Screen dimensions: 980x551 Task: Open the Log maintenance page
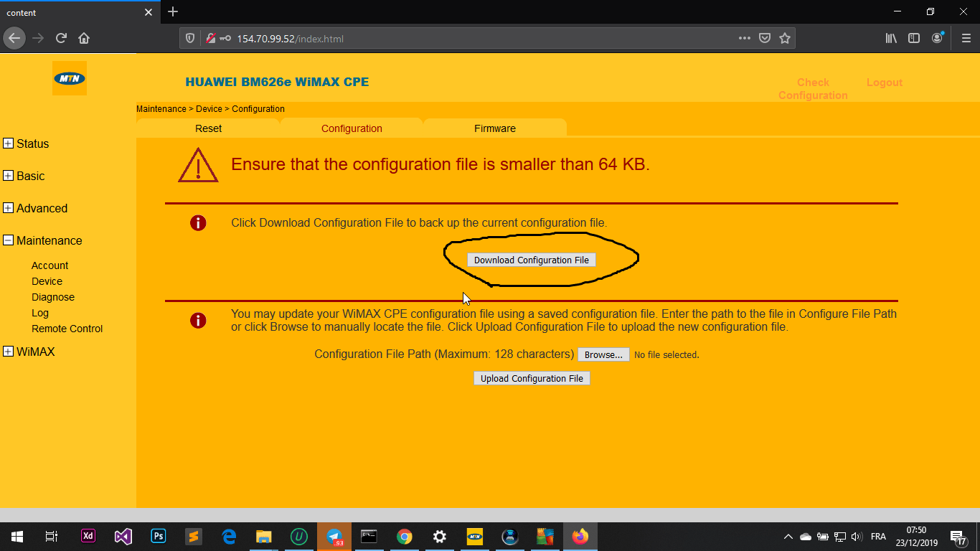pos(40,313)
